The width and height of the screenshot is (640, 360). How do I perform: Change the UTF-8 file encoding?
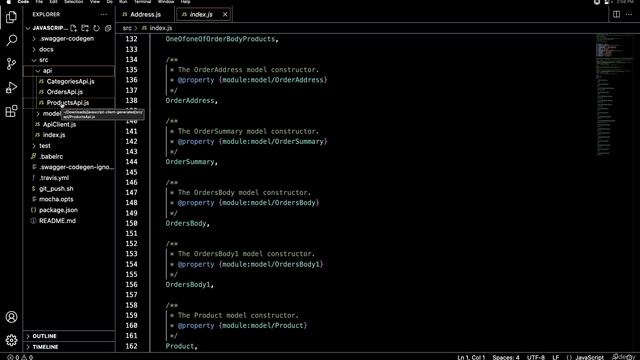pos(536,357)
